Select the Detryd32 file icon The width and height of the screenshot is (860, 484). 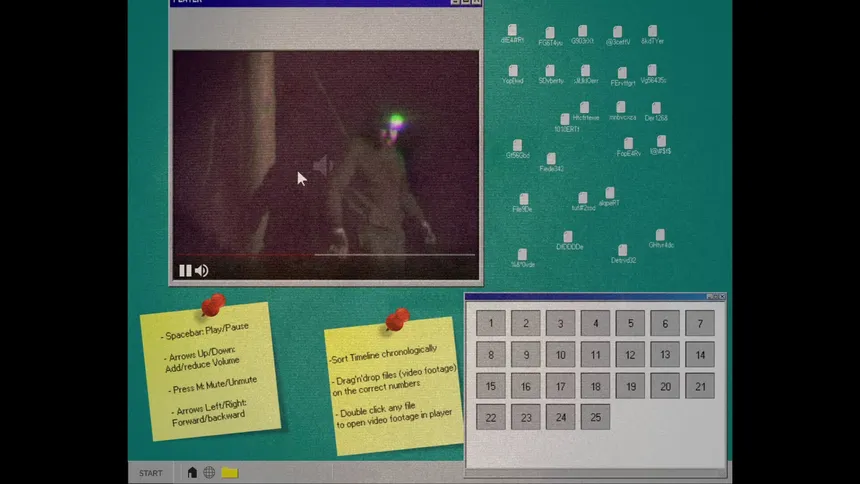[x=623, y=251]
